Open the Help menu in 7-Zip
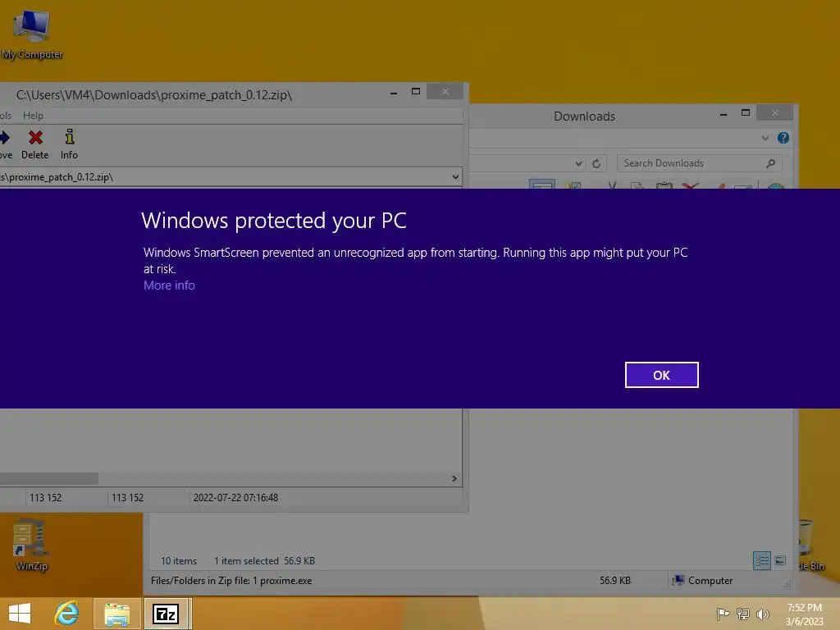840x630 pixels. pos(33,116)
